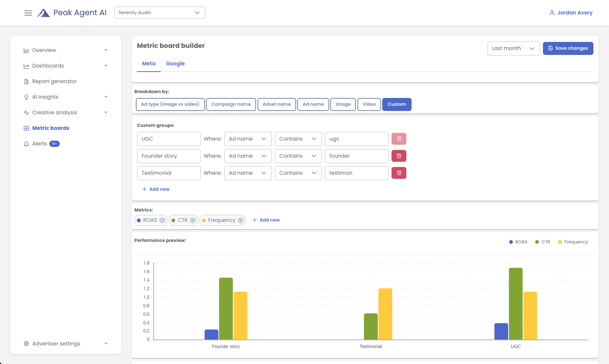This screenshot has height=364, width=609.
Task: Click the Save changes button
Action: (568, 48)
